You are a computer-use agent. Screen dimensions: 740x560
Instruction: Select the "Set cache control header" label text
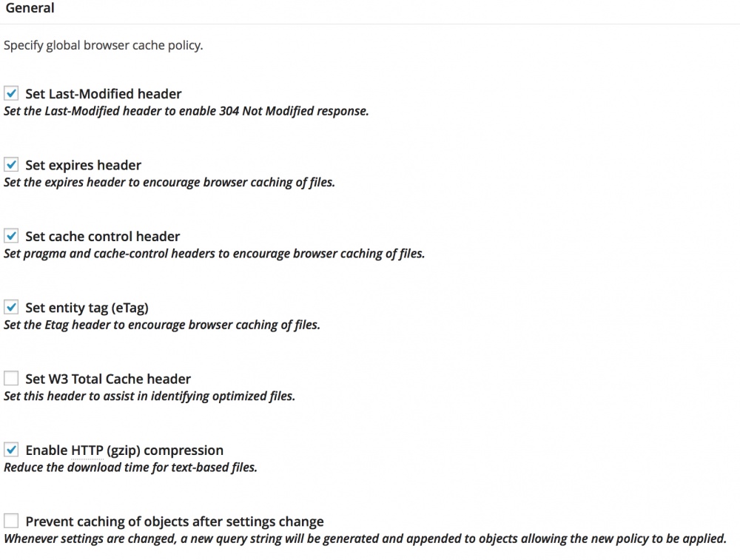click(102, 236)
